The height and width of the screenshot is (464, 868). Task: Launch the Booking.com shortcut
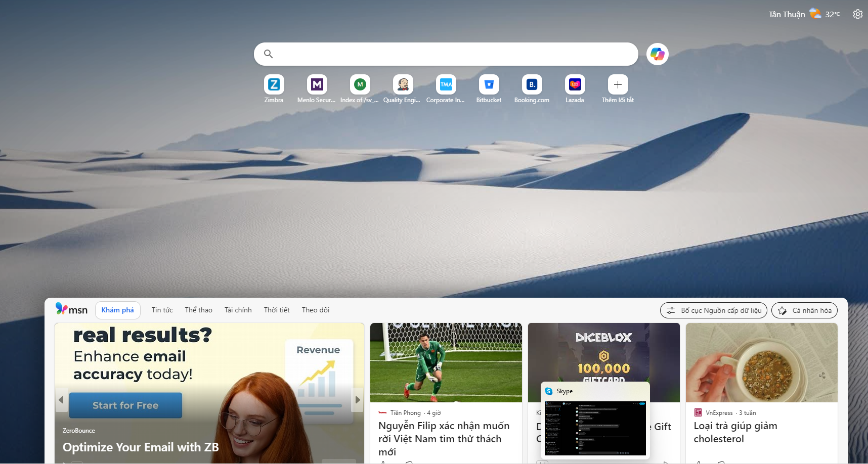coord(532,85)
